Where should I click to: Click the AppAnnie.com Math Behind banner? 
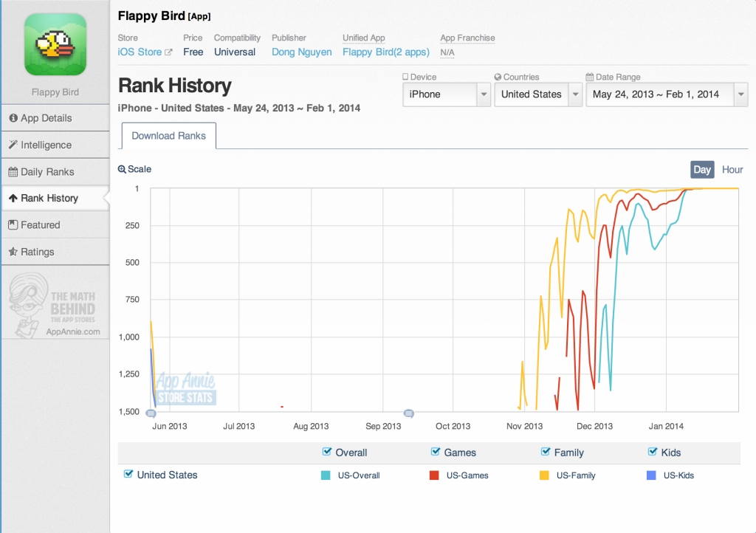tap(55, 305)
